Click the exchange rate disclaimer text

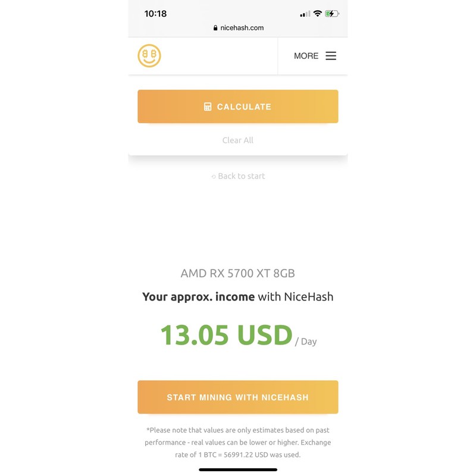click(x=237, y=442)
